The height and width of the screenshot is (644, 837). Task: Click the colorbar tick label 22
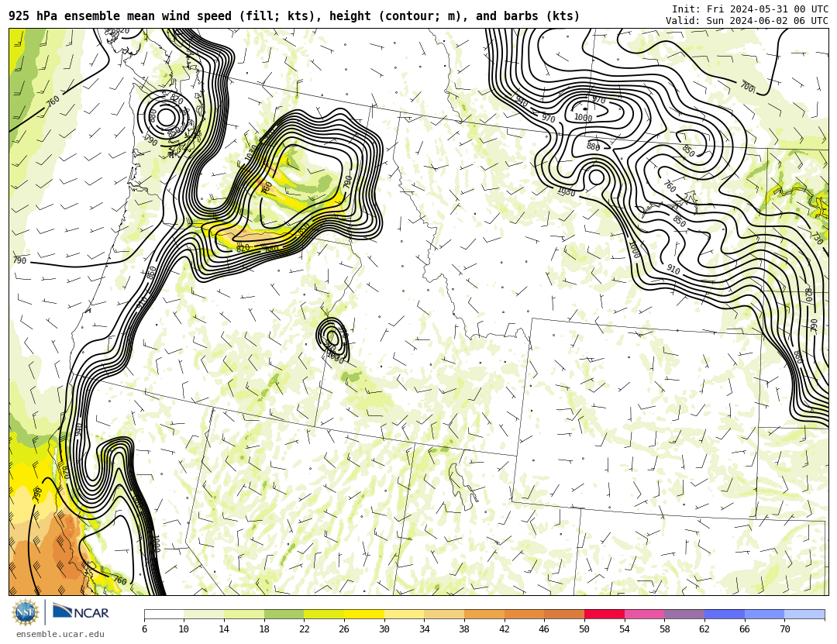point(304,629)
